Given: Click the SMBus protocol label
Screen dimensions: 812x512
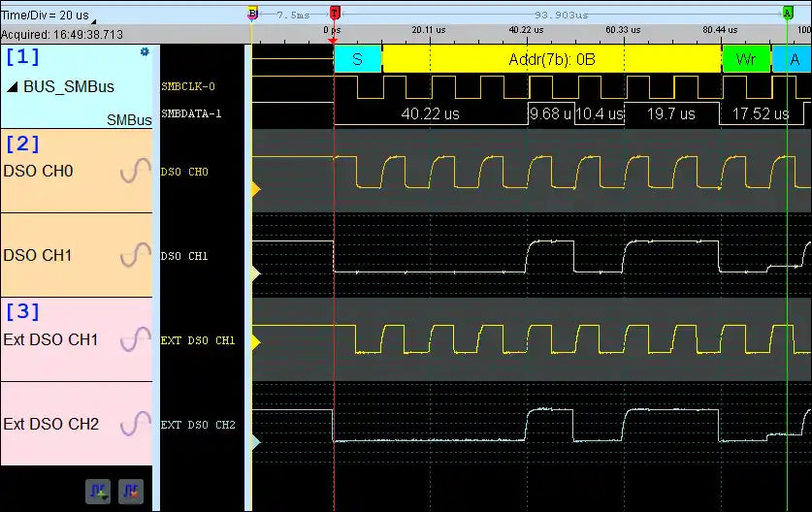Looking at the screenshot, I should click(x=129, y=120).
